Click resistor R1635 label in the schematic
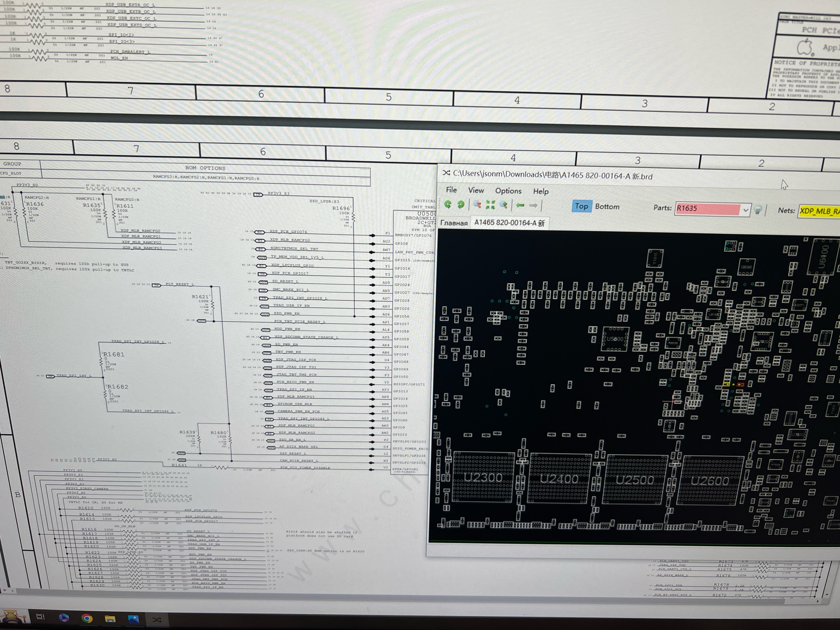The height and width of the screenshot is (630, 840). click(92, 205)
